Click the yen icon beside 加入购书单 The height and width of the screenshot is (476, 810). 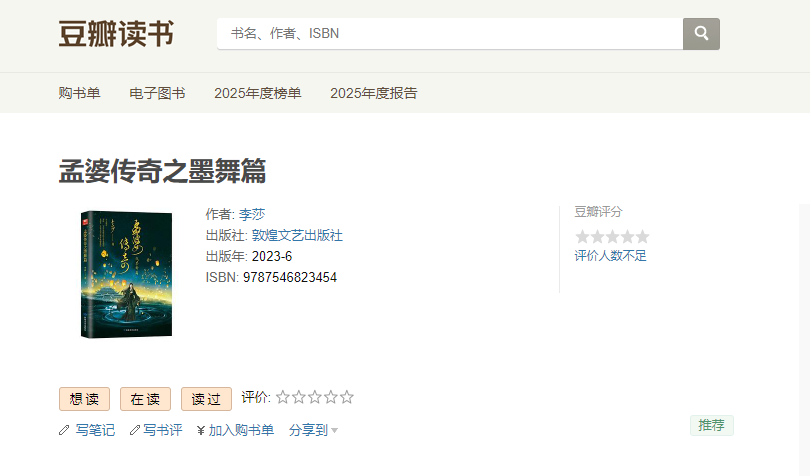[x=201, y=430]
